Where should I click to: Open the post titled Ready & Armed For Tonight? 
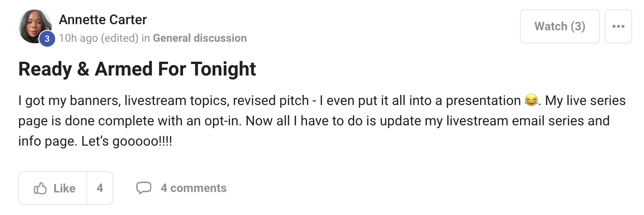tap(137, 69)
